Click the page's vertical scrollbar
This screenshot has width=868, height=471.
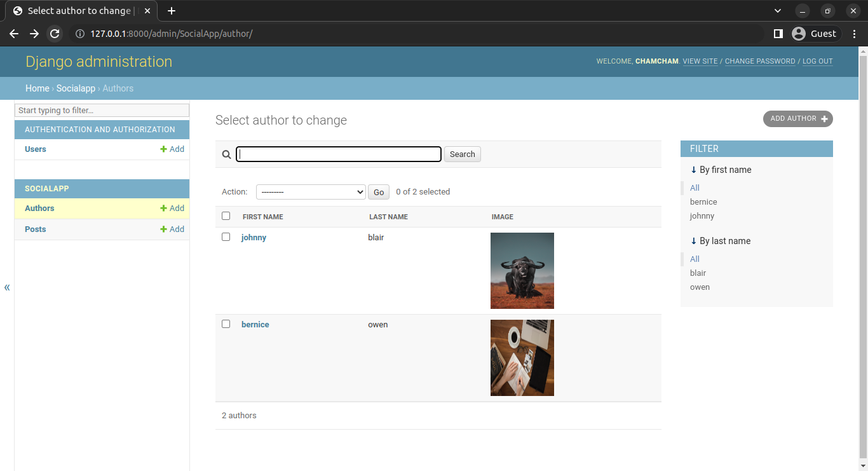tap(863, 254)
